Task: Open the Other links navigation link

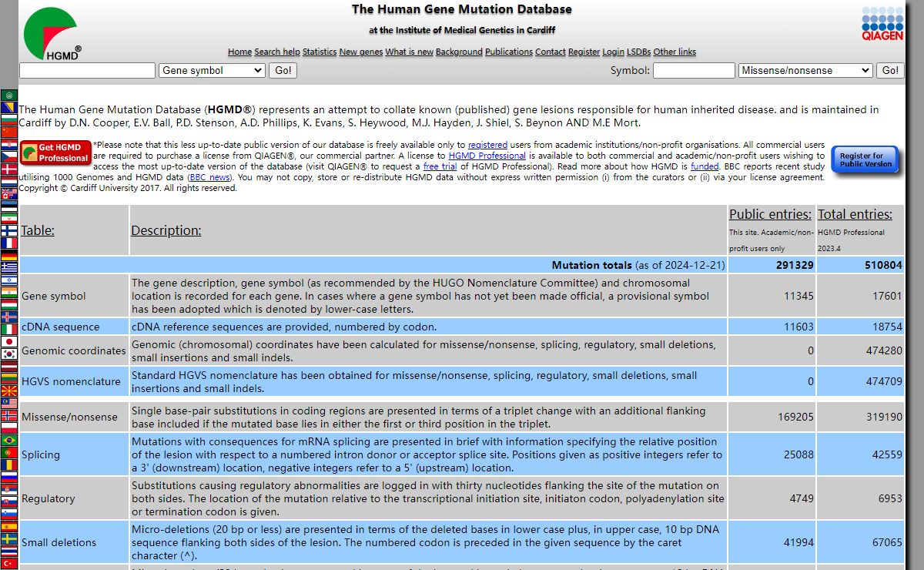Action: click(x=675, y=52)
